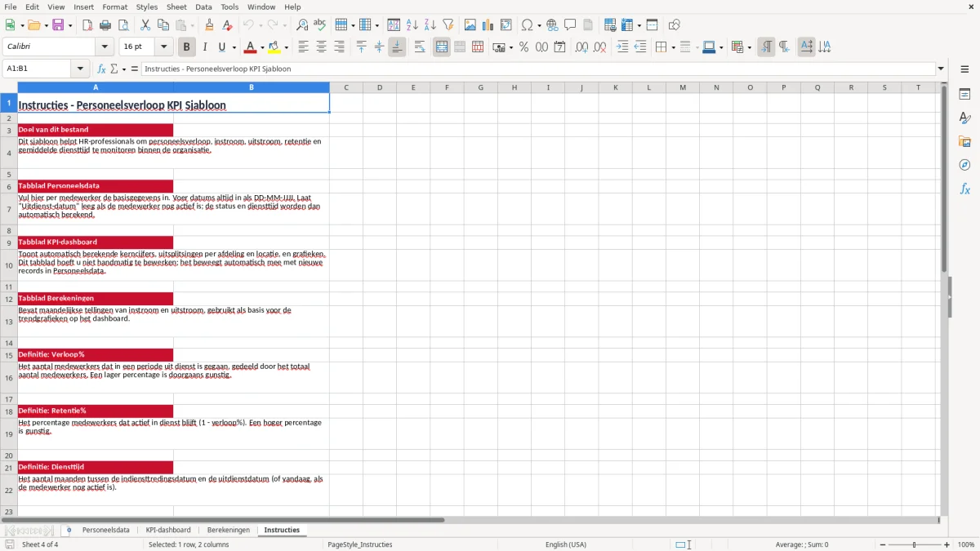Open the Font Size dropdown
Screen dimensions: 980x551
point(163,47)
